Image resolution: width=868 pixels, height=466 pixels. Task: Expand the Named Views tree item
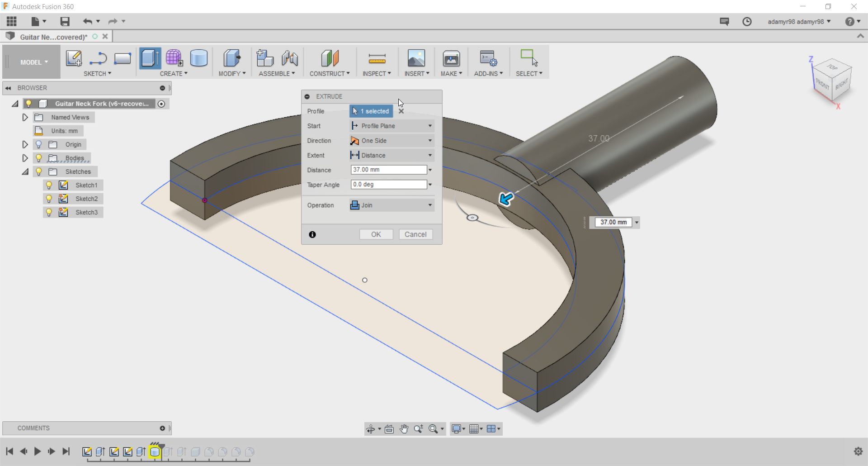[25, 117]
